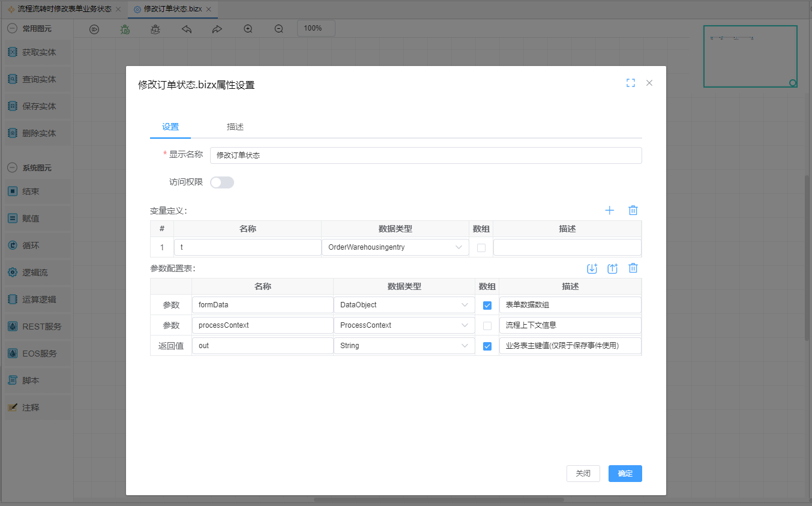Click the zoom in magnifier icon
812x506 pixels.
[x=248, y=29]
